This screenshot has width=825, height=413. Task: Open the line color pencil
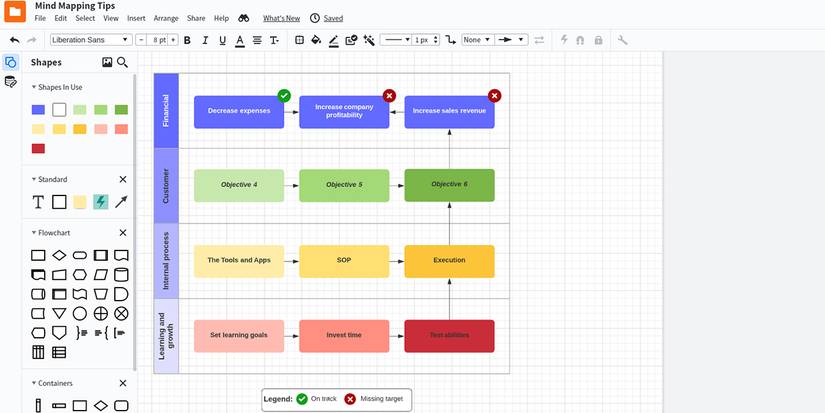pyautogui.click(x=334, y=41)
